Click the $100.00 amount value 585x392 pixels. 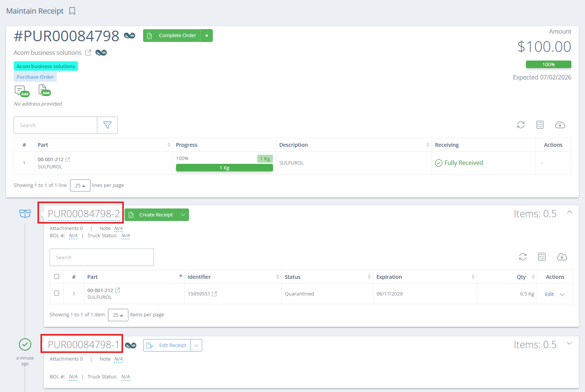click(x=544, y=47)
